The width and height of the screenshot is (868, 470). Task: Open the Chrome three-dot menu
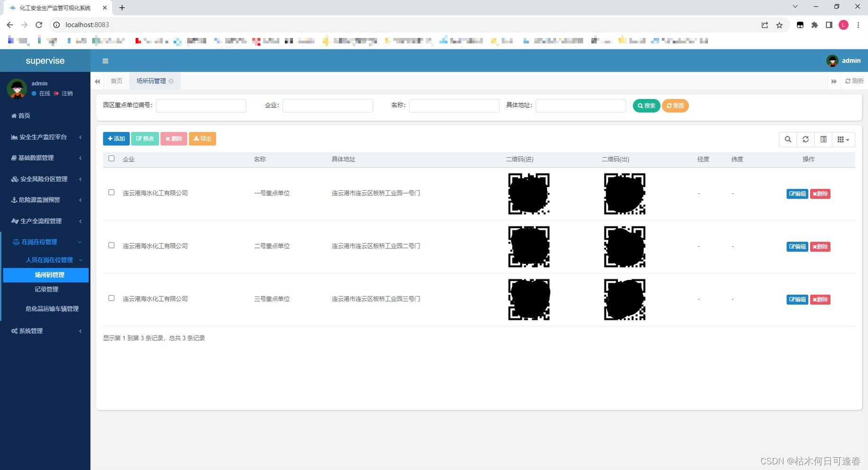coord(858,25)
